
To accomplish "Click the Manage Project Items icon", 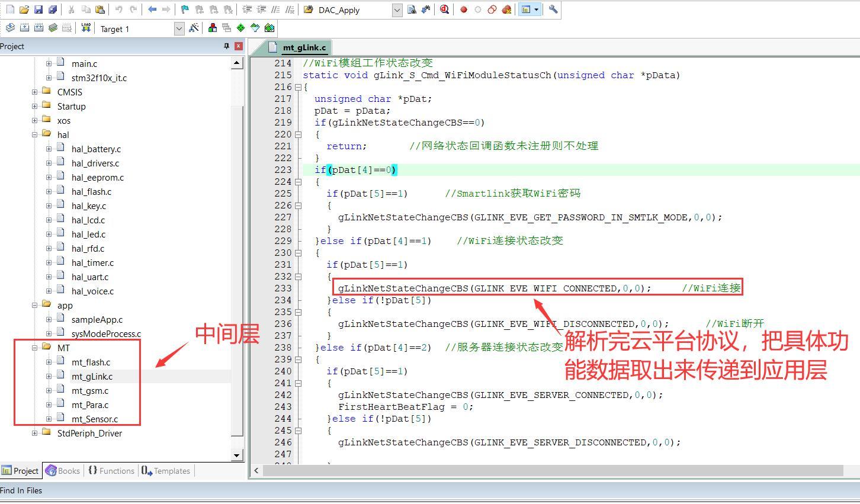I will point(212,28).
